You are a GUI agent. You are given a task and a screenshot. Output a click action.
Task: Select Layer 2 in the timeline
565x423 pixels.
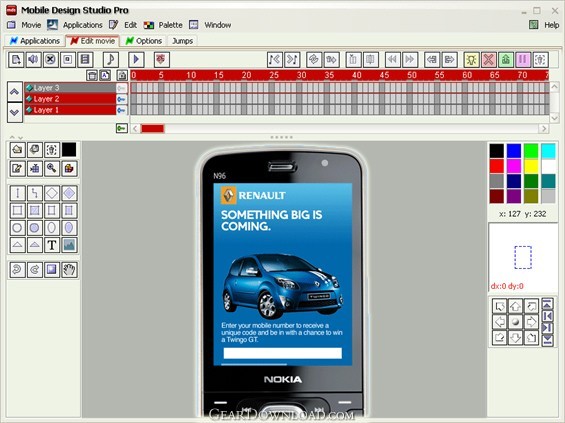coord(71,99)
